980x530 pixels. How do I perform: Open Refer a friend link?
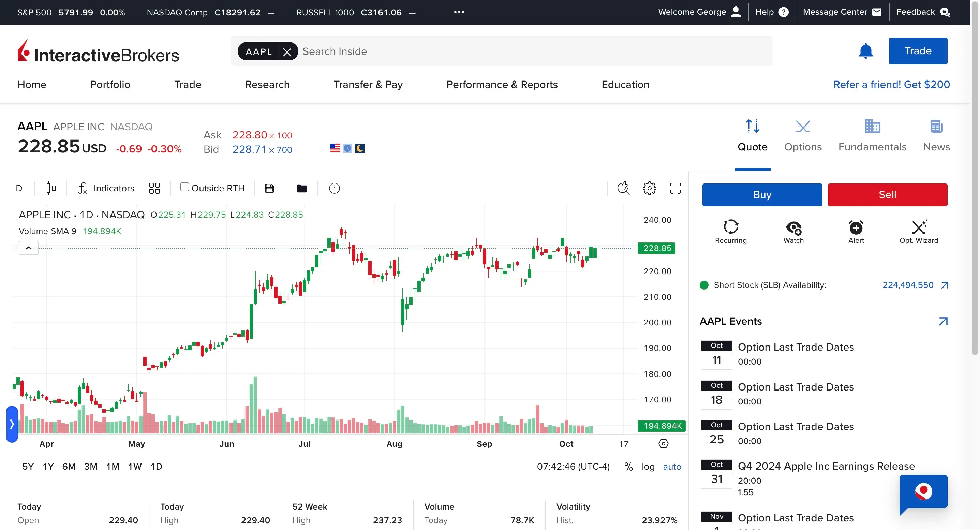coord(891,85)
